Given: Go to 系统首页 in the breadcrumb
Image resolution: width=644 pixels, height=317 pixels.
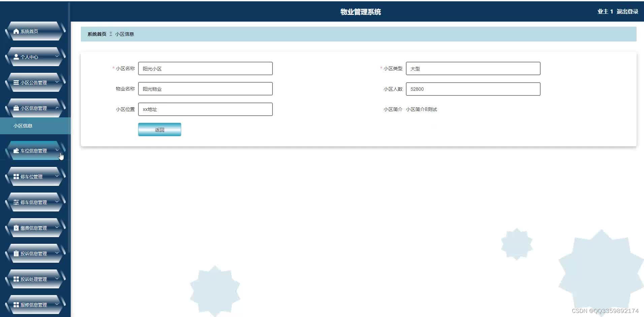Looking at the screenshot, I should pos(97,34).
